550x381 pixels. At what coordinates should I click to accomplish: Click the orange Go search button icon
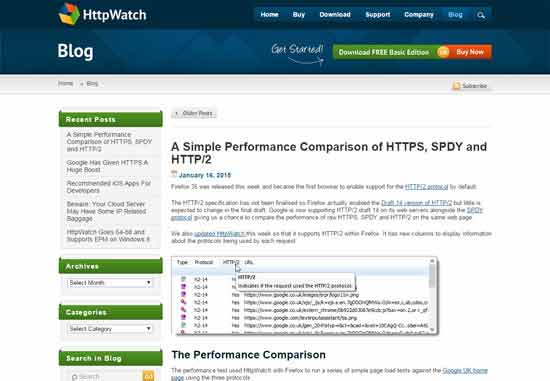(148, 376)
